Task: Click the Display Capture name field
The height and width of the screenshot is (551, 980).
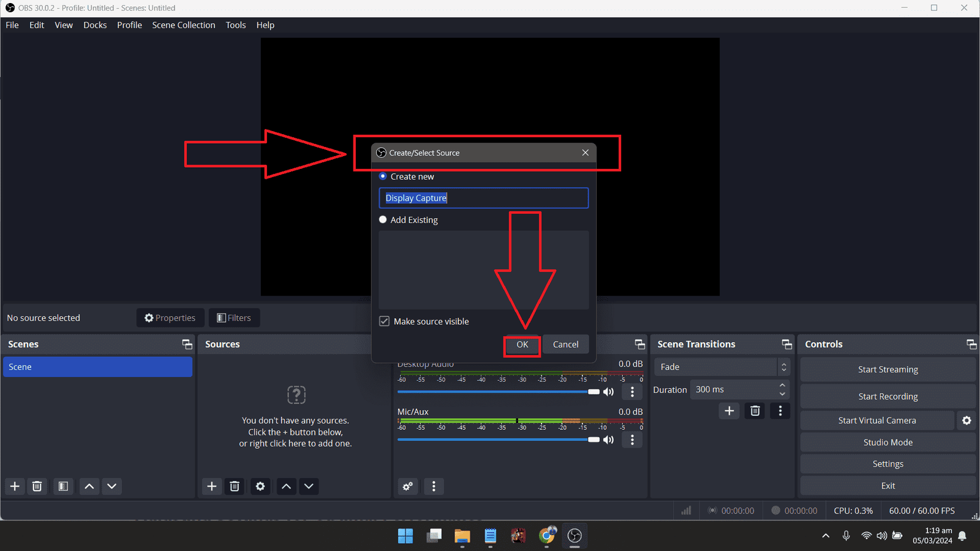Action: (483, 198)
